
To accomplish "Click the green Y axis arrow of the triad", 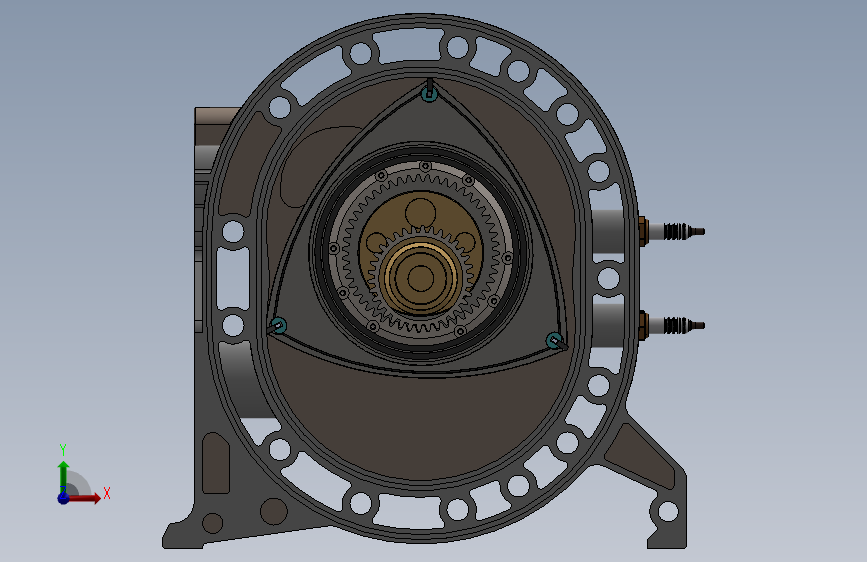I will pyautogui.click(x=64, y=477).
